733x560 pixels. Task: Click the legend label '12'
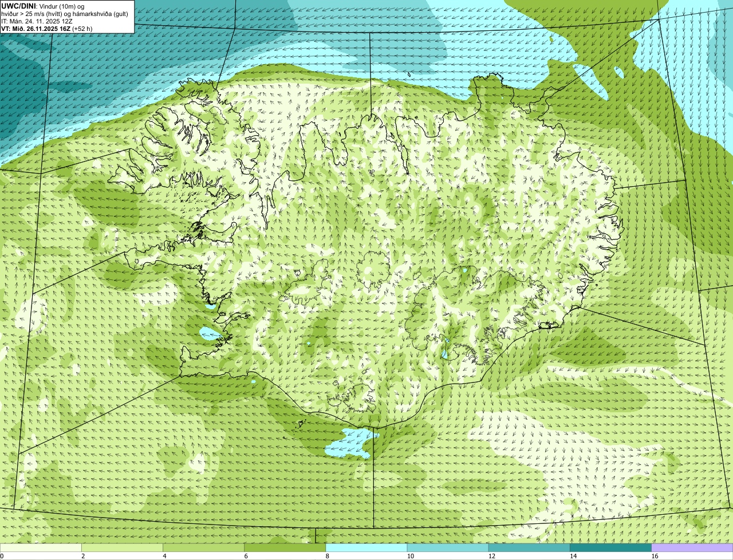(492, 556)
